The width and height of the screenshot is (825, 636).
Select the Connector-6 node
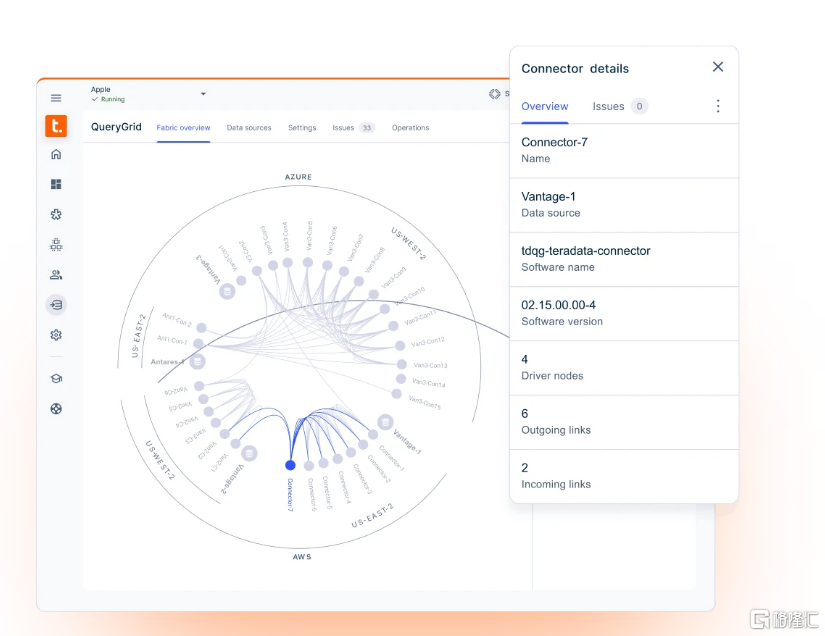(x=309, y=466)
